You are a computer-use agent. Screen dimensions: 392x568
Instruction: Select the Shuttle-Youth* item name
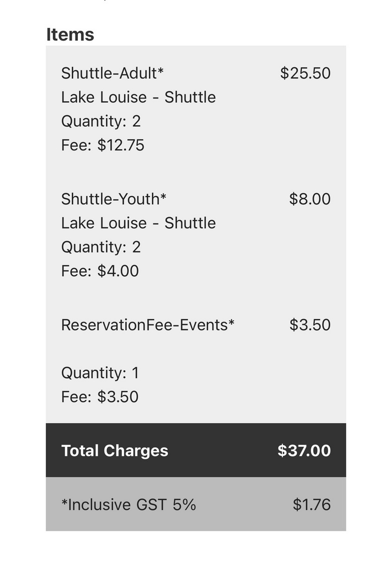tap(114, 199)
